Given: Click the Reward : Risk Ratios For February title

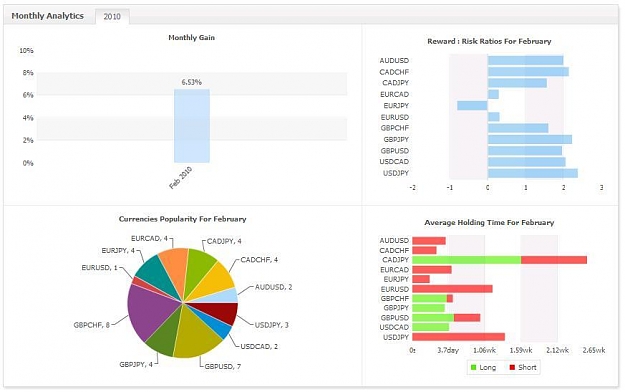Looking at the screenshot, I should pyautogui.click(x=489, y=41).
